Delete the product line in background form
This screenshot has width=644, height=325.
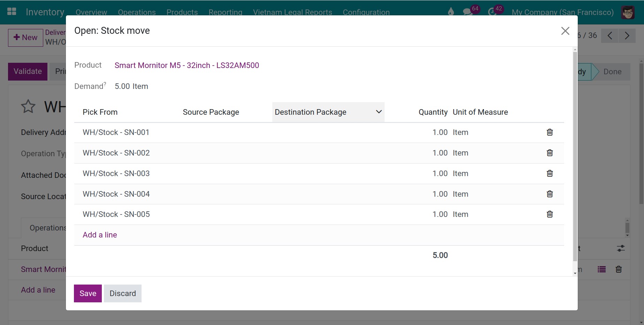click(x=619, y=269)
